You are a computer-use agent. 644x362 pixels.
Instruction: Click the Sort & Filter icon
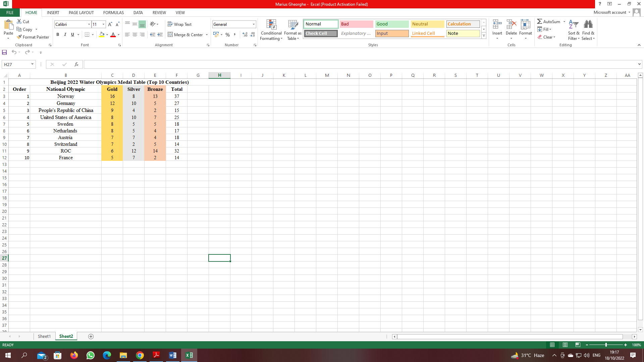pyautogui.click(x=573, y=29)
